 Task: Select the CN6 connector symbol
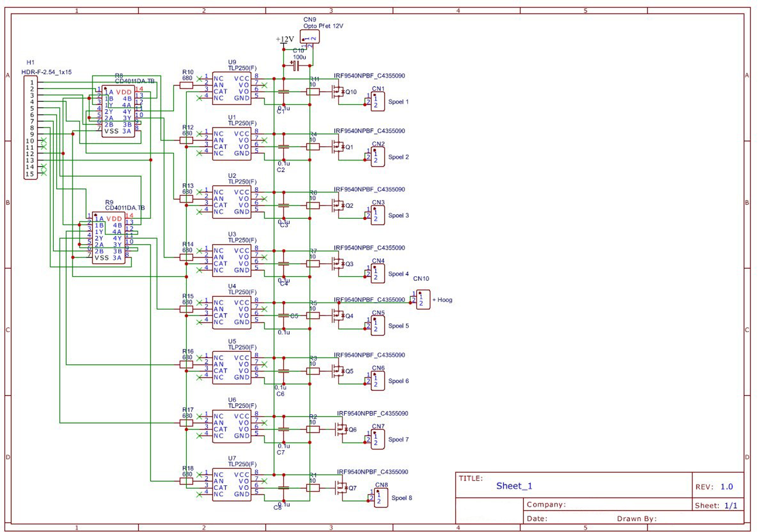[378, 381]
